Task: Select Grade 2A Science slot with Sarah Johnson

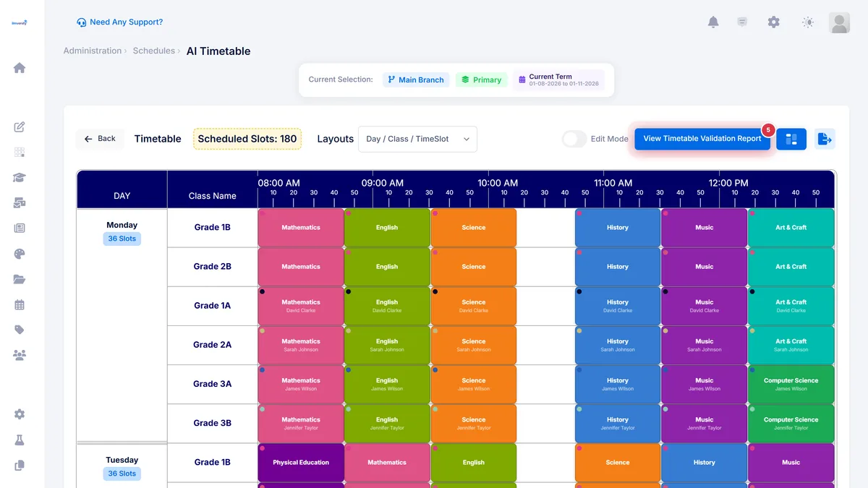Action: coord(474,345)
